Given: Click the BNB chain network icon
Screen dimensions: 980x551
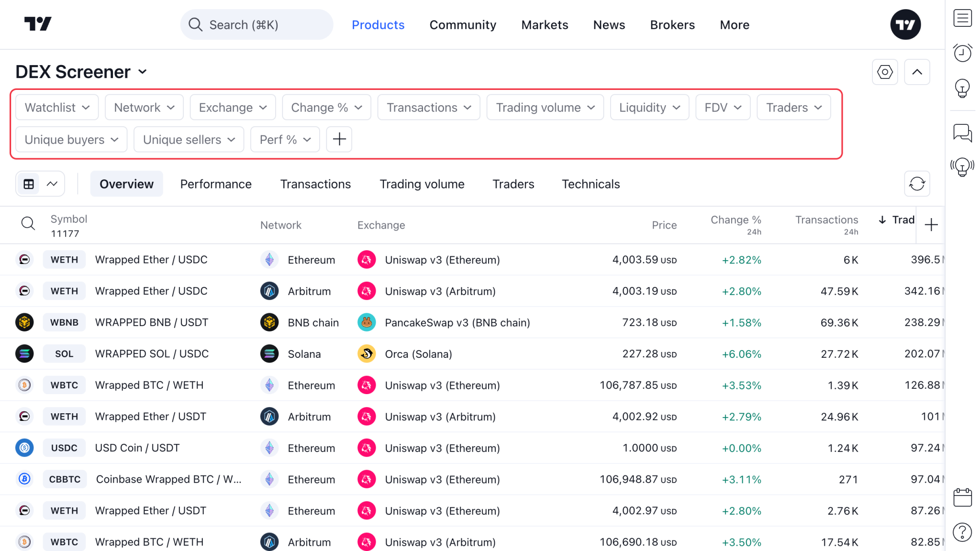Looking at the screenshot, I should pyautogui.click(x=269, y=322).
